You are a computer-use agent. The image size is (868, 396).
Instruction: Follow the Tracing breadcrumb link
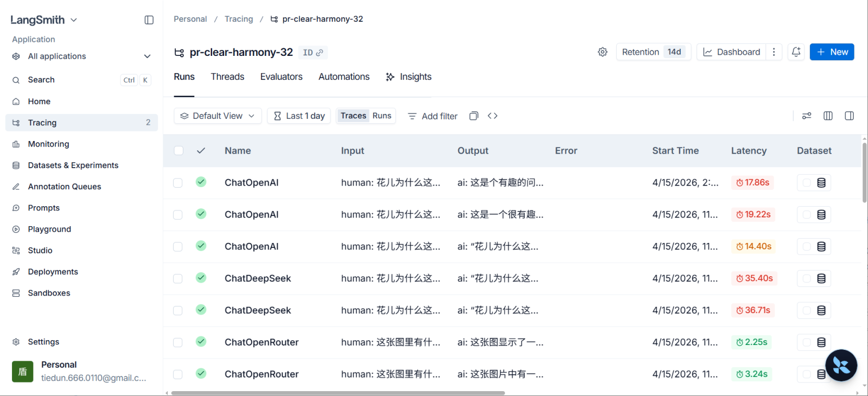[239, 19]
